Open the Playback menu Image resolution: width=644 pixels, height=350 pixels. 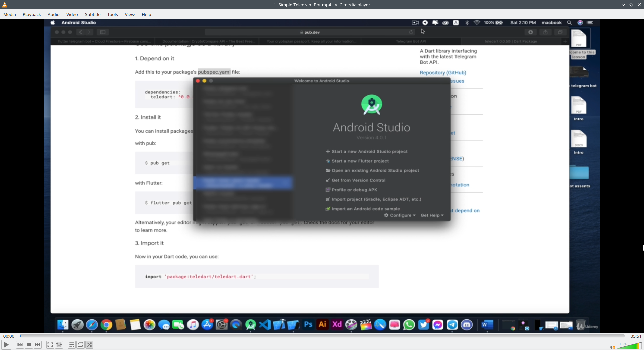[32, 14]
